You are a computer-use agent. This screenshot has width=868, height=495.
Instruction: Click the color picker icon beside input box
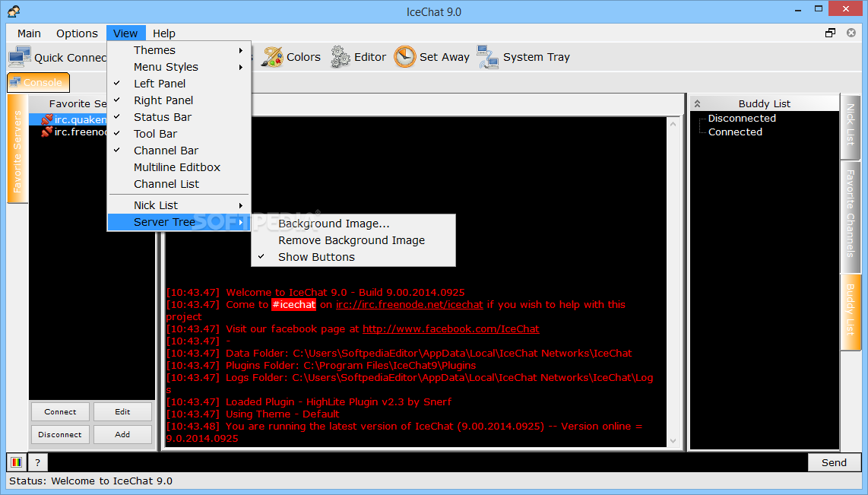17,462
